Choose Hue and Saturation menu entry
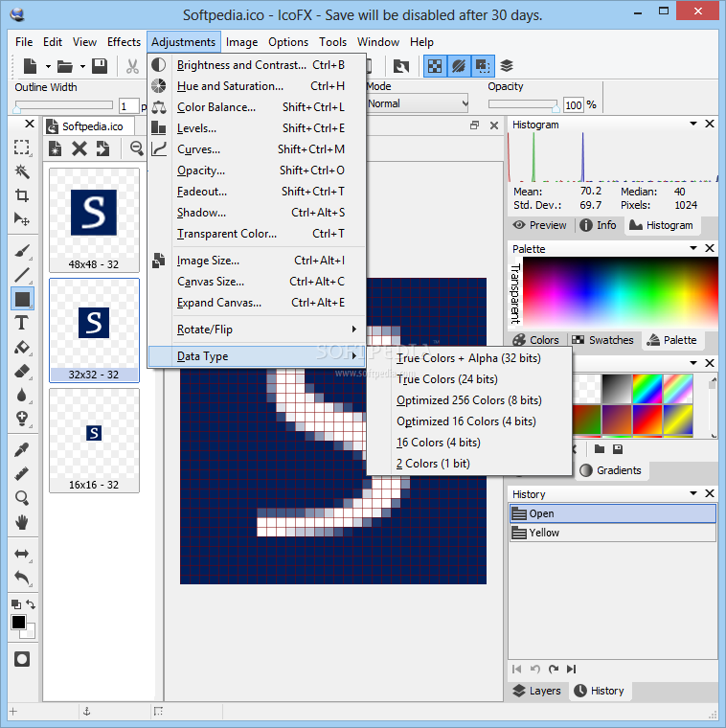The height and width of the screenshot is (728, 726). (257, 86)
